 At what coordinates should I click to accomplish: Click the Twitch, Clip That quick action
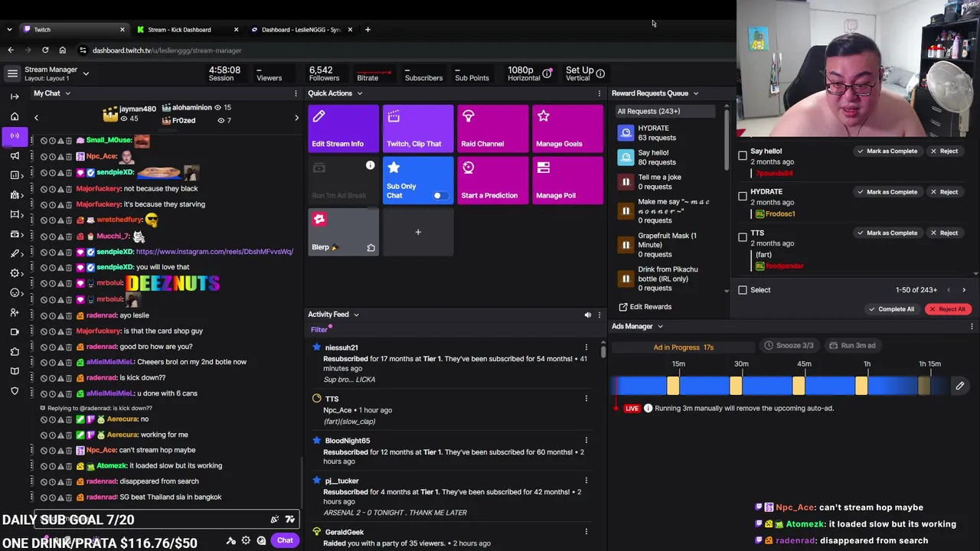click(x=418, y=128)
